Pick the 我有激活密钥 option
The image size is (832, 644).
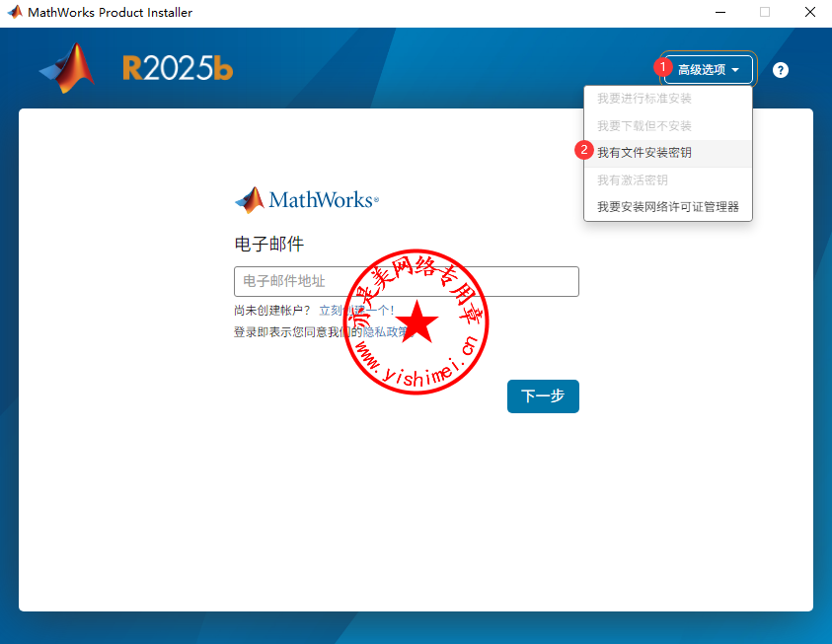(633, 180)
